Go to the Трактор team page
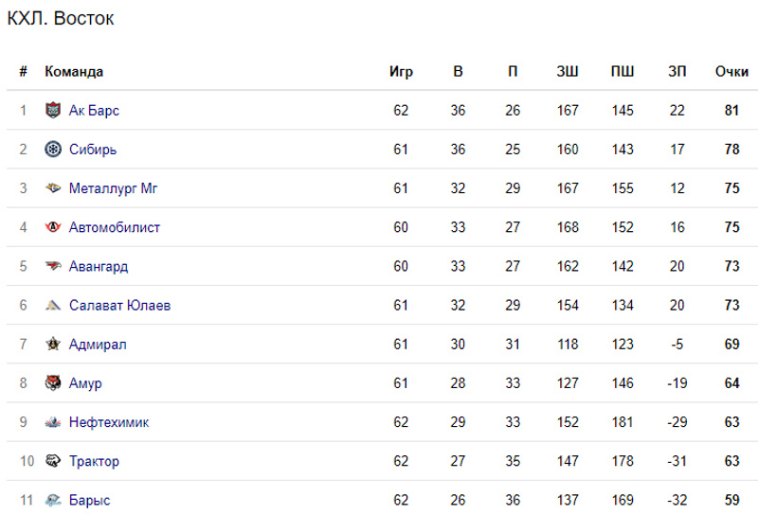Screen dimensions: 758x532 pos(94,461)
